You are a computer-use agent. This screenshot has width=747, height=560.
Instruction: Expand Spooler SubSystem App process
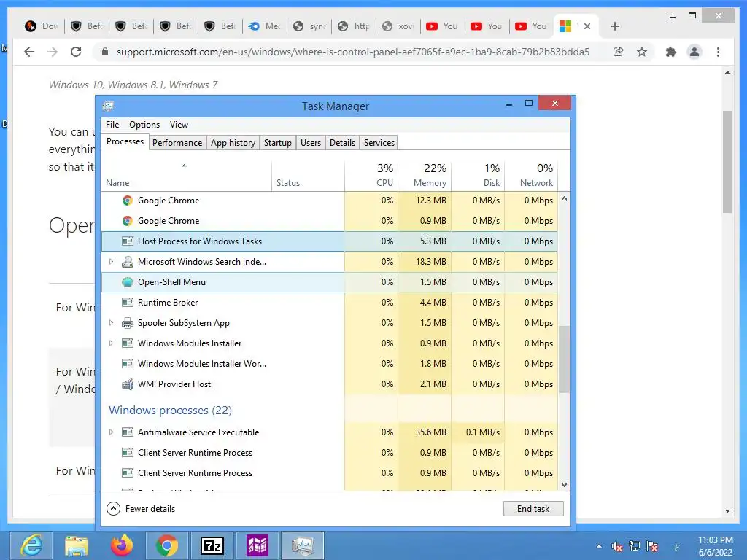tap(111, 323)
